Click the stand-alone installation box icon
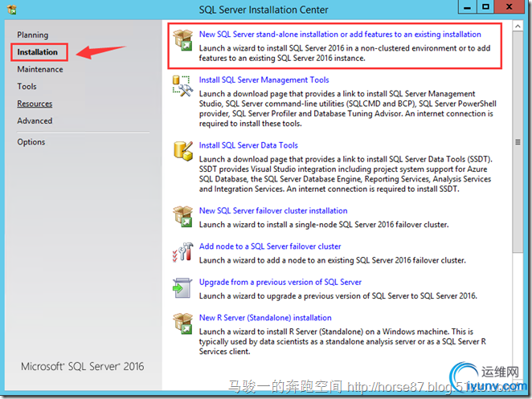 click(183, 40)
